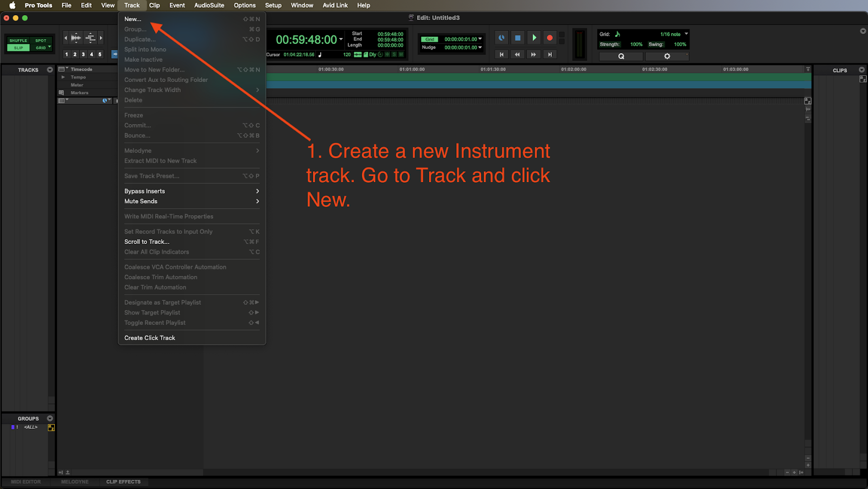Switch to Clip Effects tab

123,482
